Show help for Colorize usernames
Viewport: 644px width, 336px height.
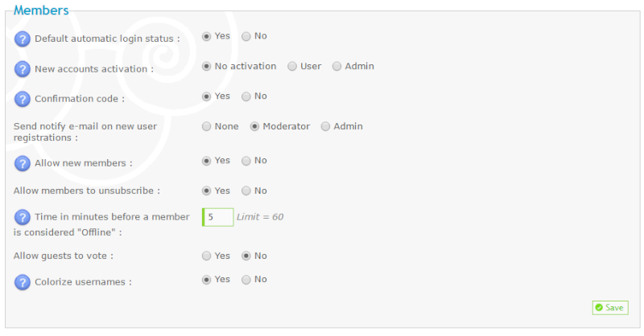point(23,282)
